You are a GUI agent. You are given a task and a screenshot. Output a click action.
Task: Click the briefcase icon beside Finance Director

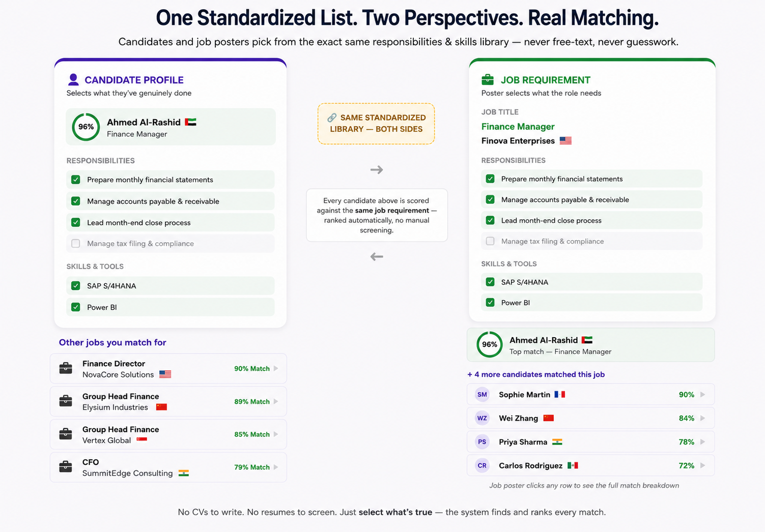pyautogui.click(x=66, y=368)
